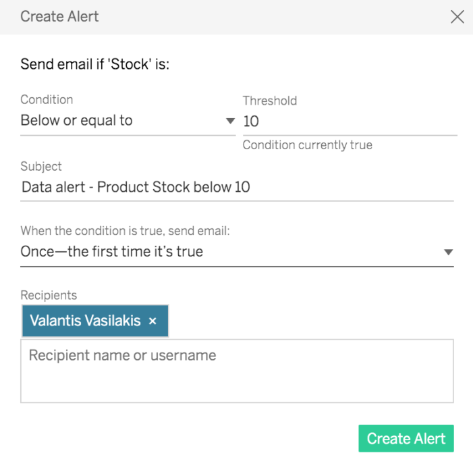Screen dimensions: 473x476
Task: Click the Recipients section label
Action: click(49, 295)
